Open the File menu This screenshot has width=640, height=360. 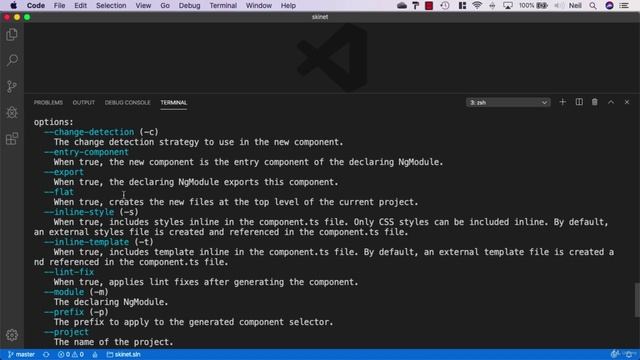[60, 5]
